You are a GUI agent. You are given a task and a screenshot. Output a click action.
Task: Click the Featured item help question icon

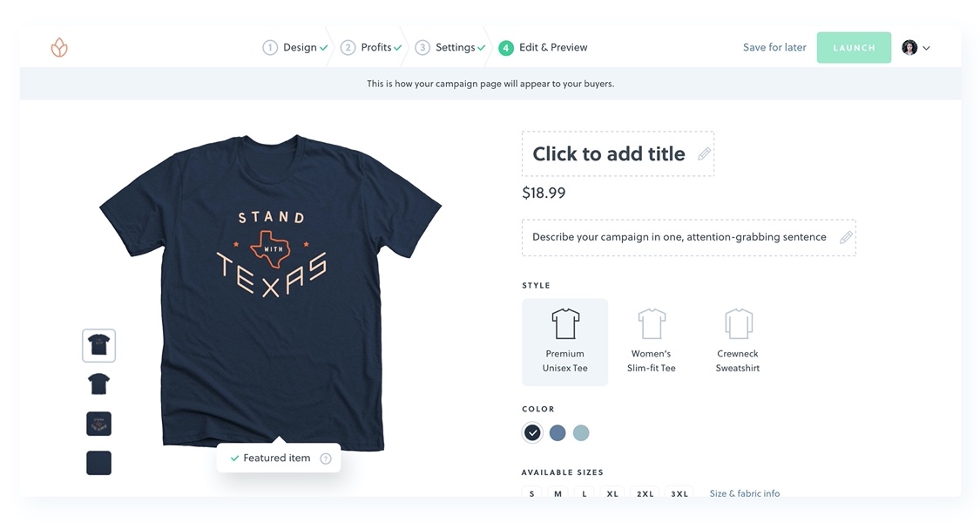pos(326,458)
